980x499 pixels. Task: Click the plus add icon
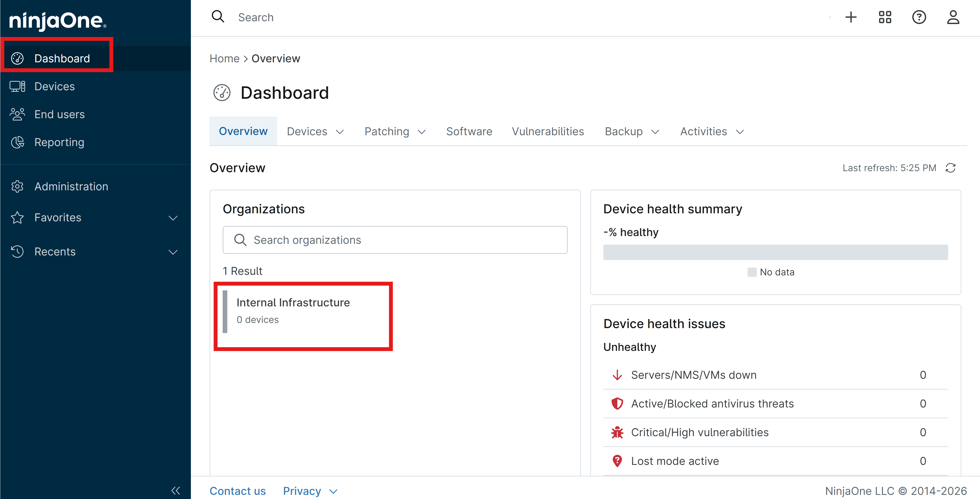(x=851, y=17)
